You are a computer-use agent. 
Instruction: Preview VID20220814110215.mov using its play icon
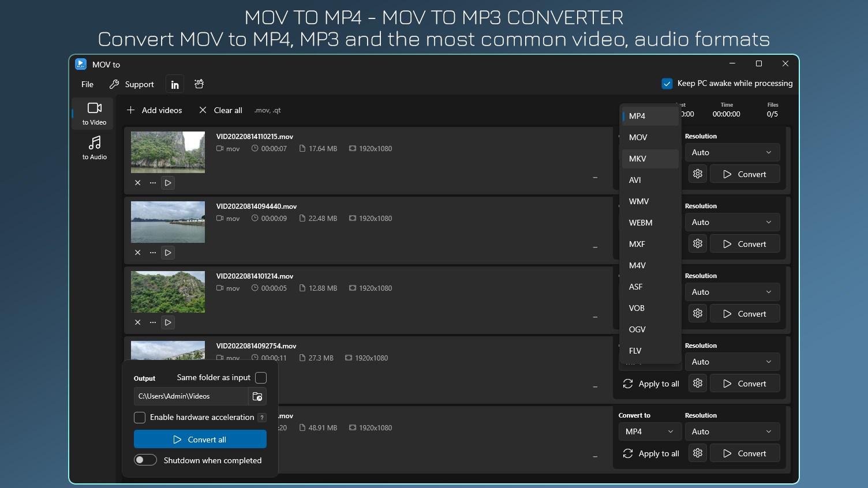pos(168,183)
